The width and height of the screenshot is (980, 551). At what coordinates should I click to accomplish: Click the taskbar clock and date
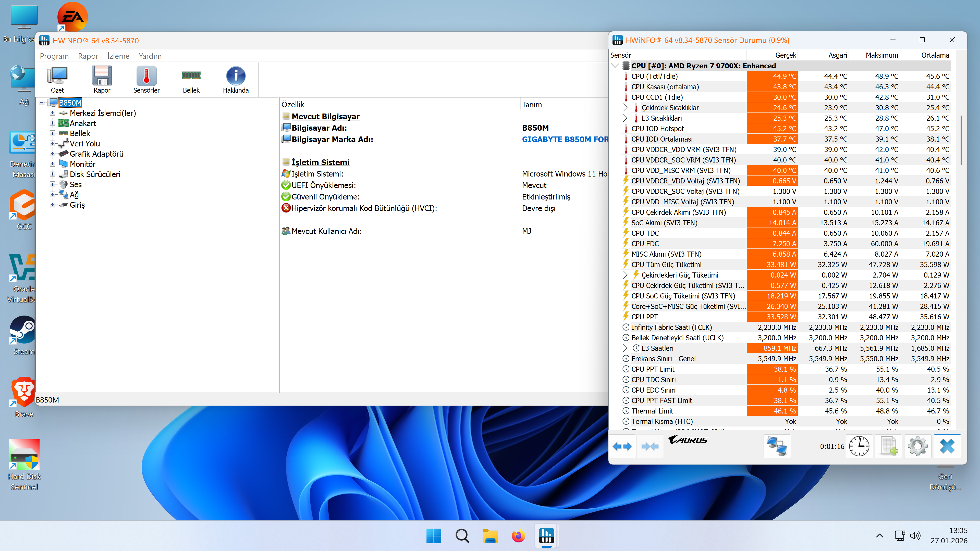tap(949, 535)
